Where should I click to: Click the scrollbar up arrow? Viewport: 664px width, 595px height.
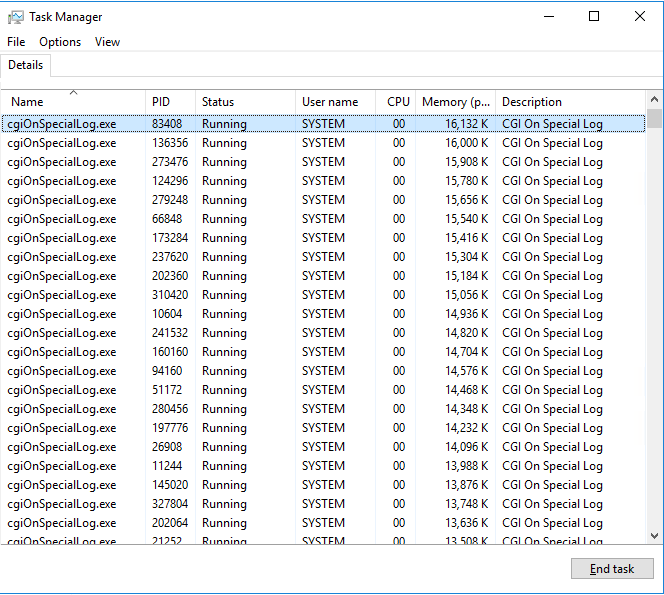tap(654, 100)
